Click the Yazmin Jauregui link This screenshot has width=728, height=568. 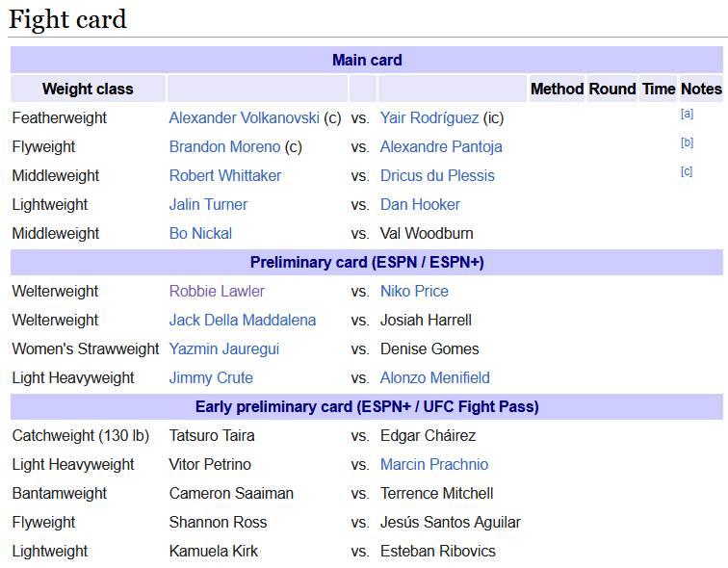(223, 349)
